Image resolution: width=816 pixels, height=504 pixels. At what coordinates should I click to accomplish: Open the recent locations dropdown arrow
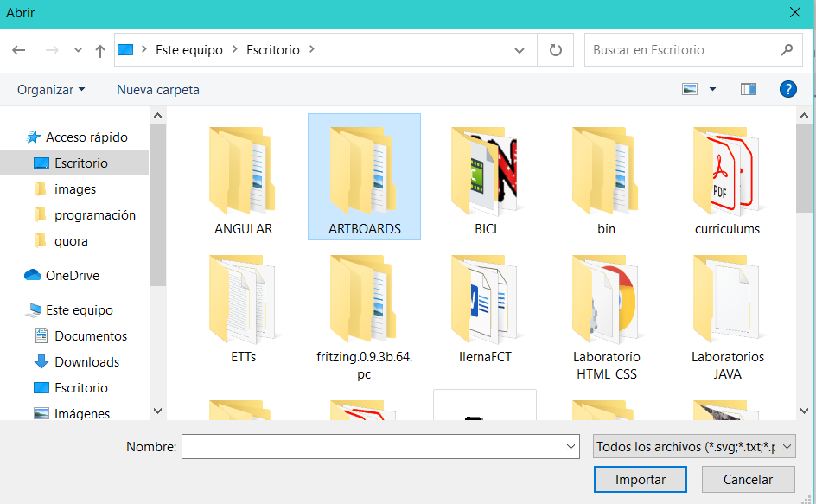click(78, 50)
